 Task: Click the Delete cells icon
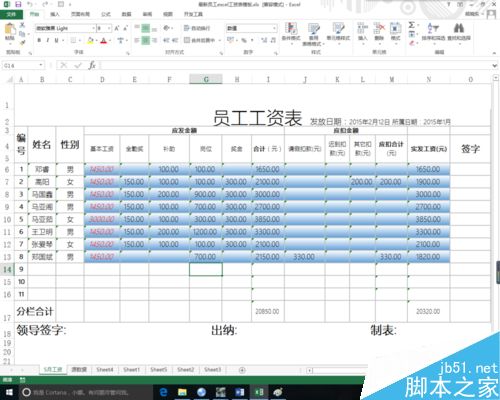coord(379,29)
